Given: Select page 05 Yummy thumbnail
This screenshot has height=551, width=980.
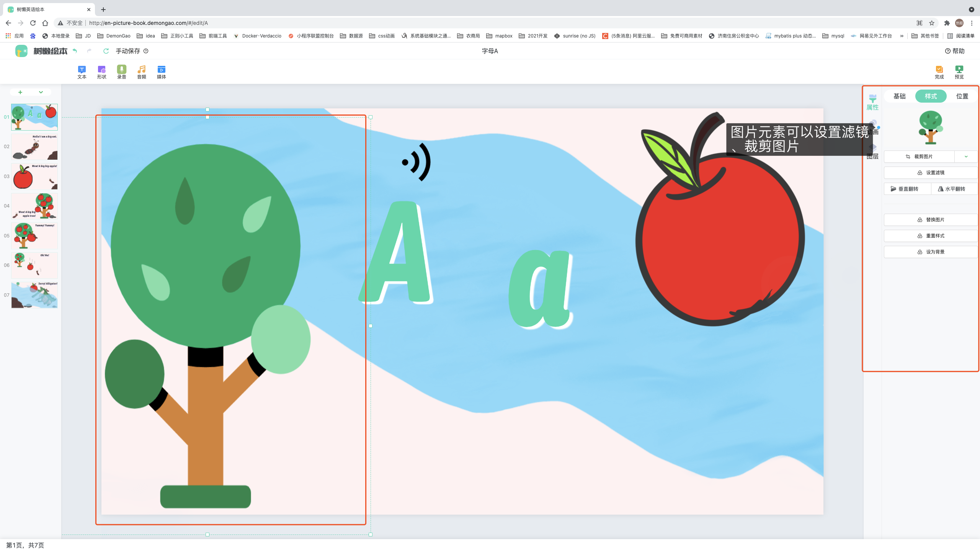Looking at the screenshot, I should 34,236.
